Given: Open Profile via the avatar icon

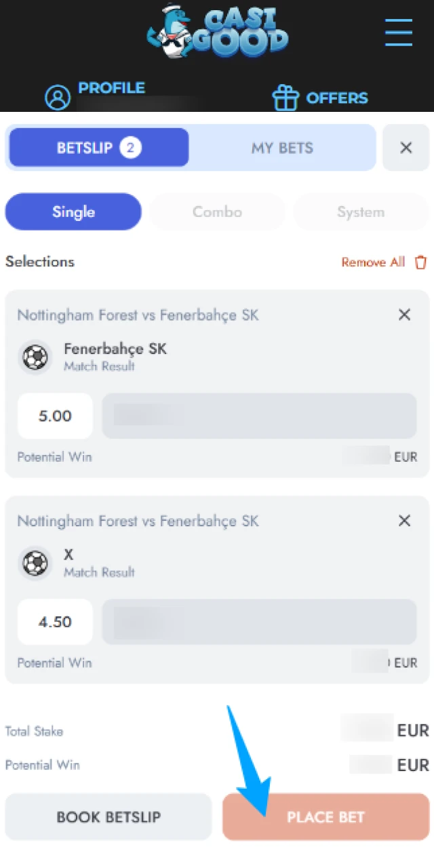Looking at the screenshot, I should tap(58, 96).
